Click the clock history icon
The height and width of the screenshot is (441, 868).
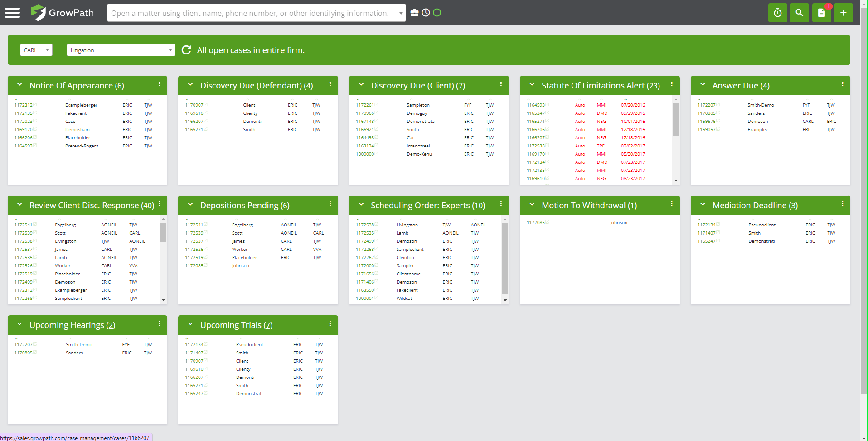coord(426,13)
